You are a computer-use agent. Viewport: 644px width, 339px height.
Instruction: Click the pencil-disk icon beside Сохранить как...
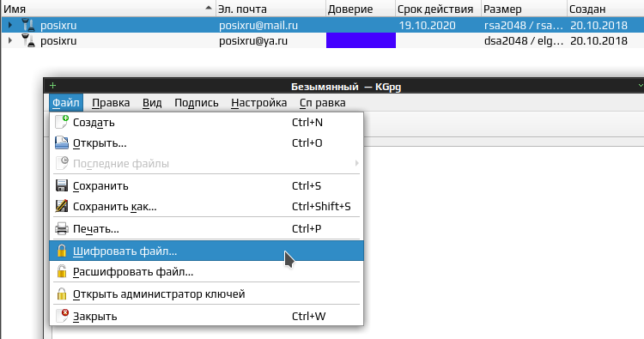pos(62,206)
